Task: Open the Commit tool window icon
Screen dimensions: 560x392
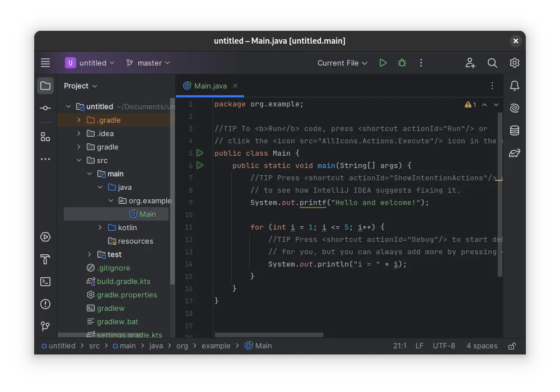Action: (x=45, y=108)
